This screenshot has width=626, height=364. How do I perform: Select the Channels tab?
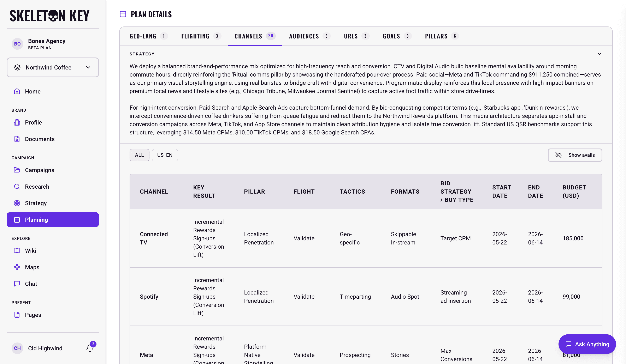point(255,36)
